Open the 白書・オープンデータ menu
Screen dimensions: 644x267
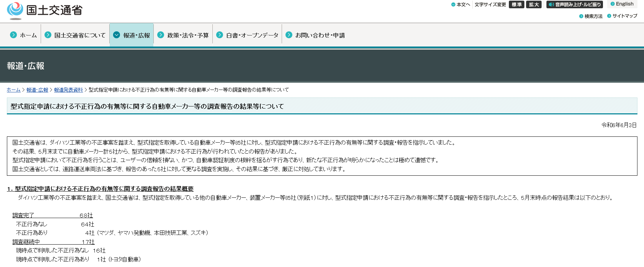(252, 35)
